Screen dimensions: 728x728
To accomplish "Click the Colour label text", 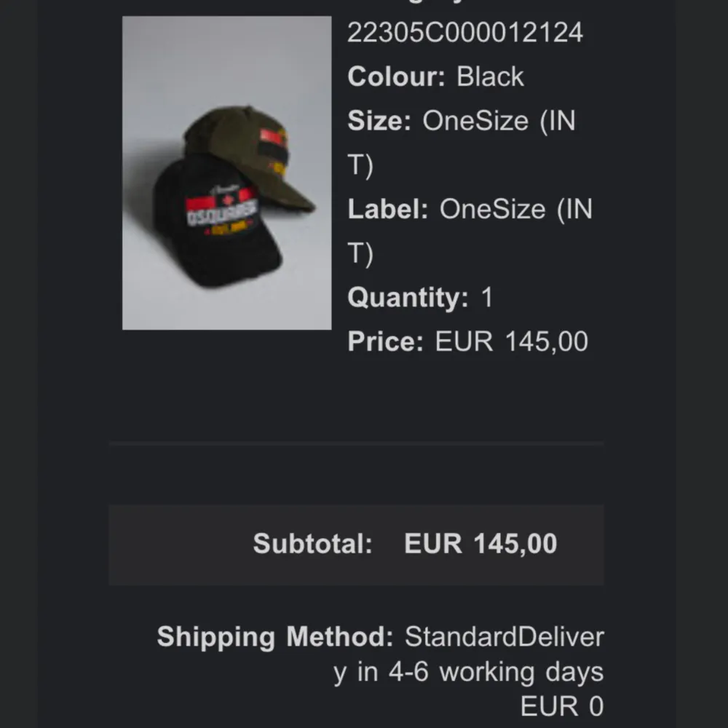I will click(396, 76).
